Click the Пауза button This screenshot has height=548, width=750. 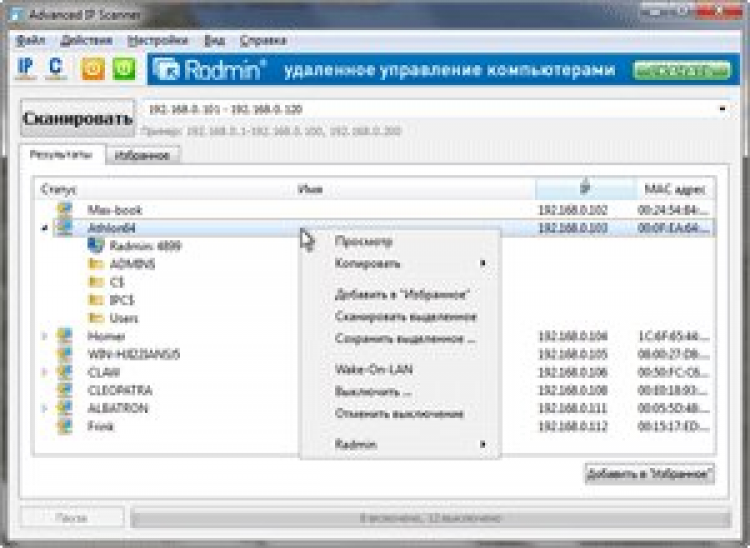(x=72, y=518)
